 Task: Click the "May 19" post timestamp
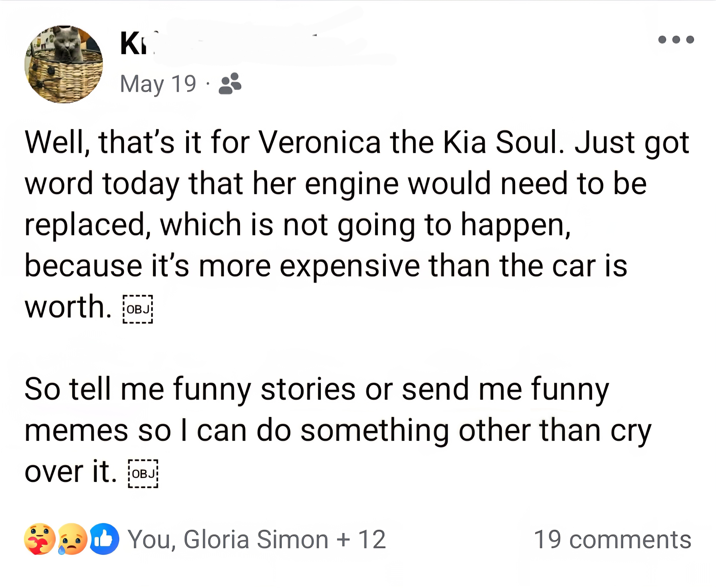tap(158, 84)
